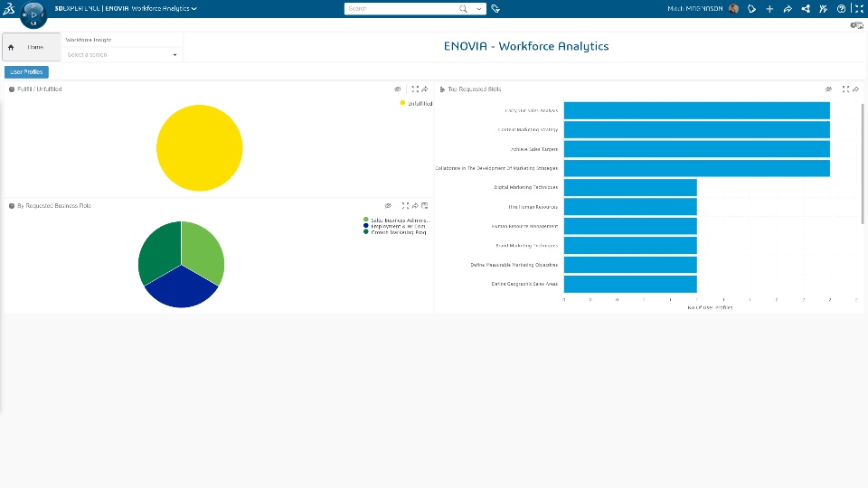The image size is (868, 488).
Task: Maximize the Fulfill / Unfulfilled chart
Action: click(x=415, y=89)
